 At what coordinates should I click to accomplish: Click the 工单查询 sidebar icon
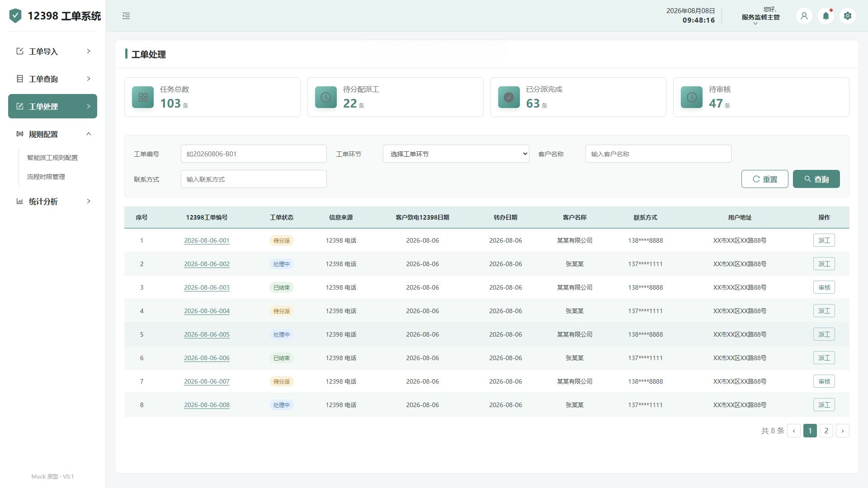(20, 79)
